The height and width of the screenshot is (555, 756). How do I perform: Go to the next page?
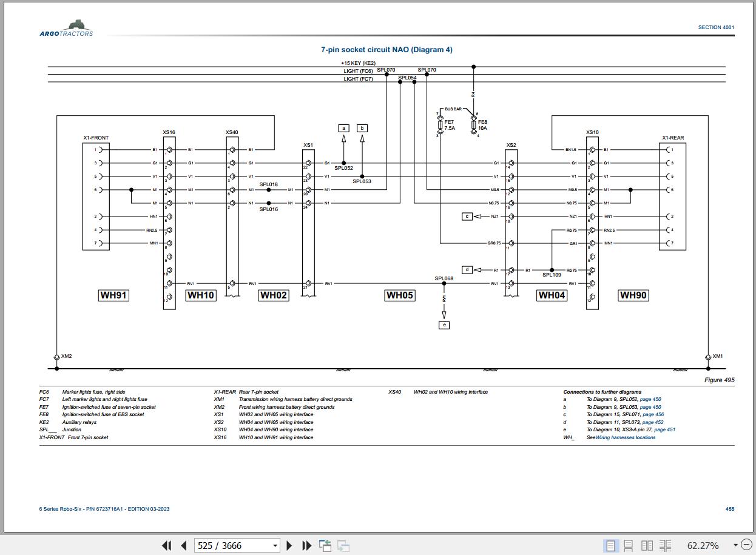coord(289,545)
